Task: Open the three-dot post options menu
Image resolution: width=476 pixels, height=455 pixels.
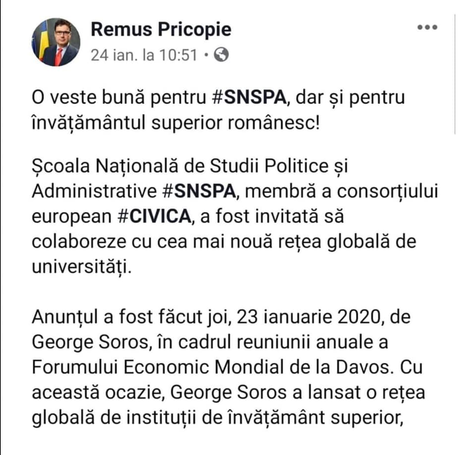Action: (x=427, y=27)
